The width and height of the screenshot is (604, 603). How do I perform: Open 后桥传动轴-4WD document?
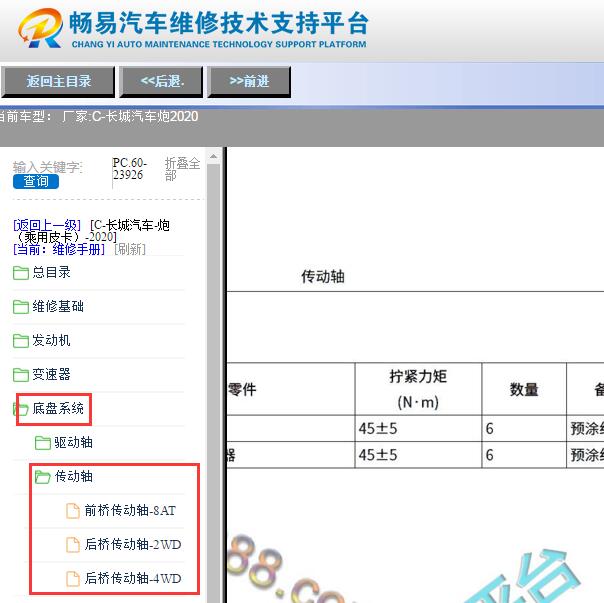(x=133, y=578)
